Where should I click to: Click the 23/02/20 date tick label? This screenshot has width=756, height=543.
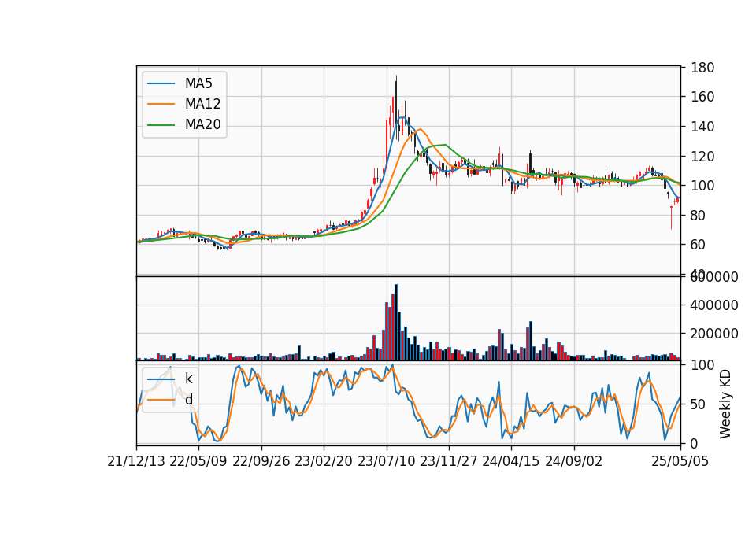click(324, 461)
